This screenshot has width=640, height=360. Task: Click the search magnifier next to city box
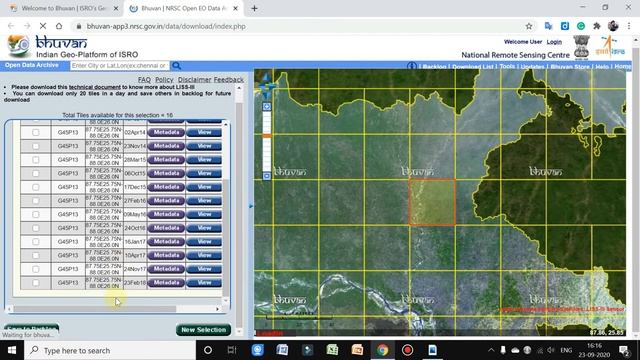click(176, 66)
